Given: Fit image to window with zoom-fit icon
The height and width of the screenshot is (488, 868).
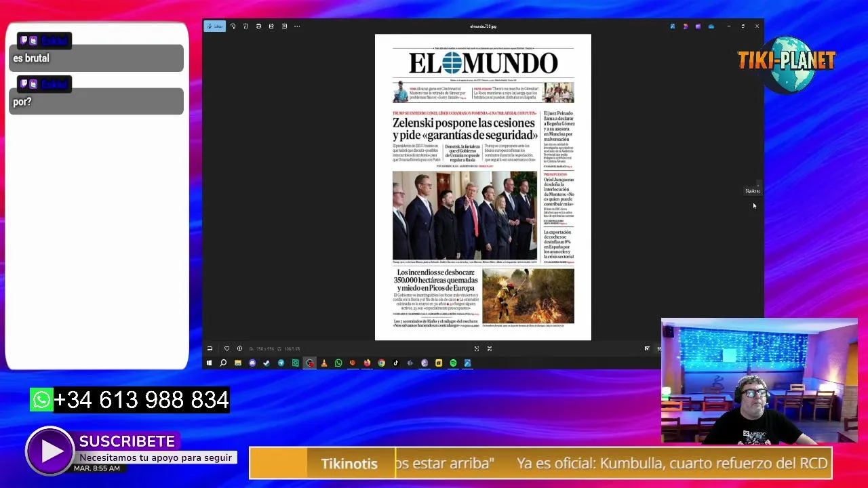Looking at the screenshot, I should pos(476,348).
